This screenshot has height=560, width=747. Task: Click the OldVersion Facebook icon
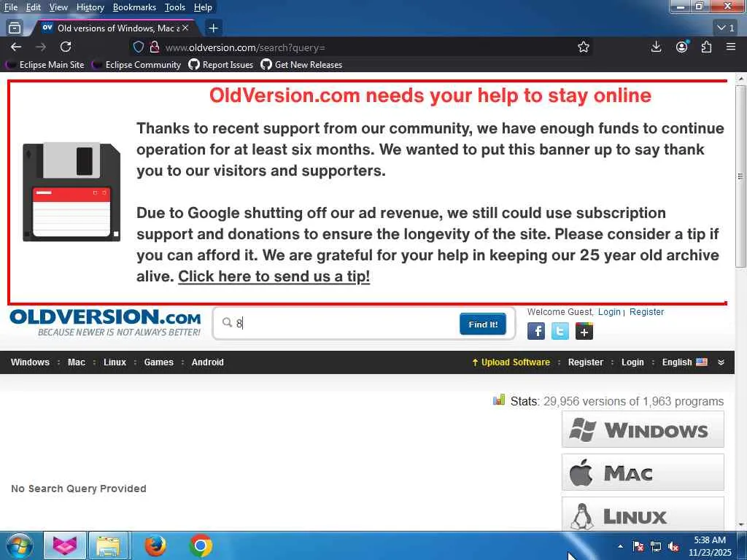point(536,331)
